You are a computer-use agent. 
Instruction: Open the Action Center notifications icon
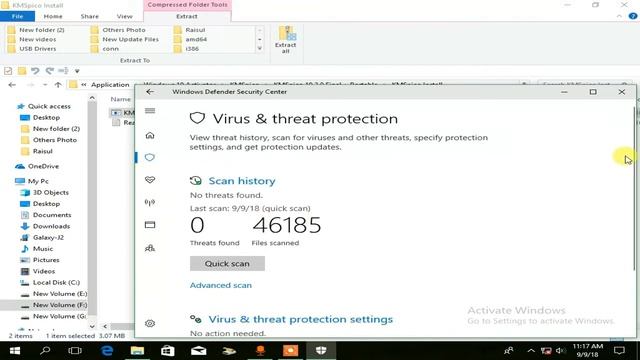(619, 351)
